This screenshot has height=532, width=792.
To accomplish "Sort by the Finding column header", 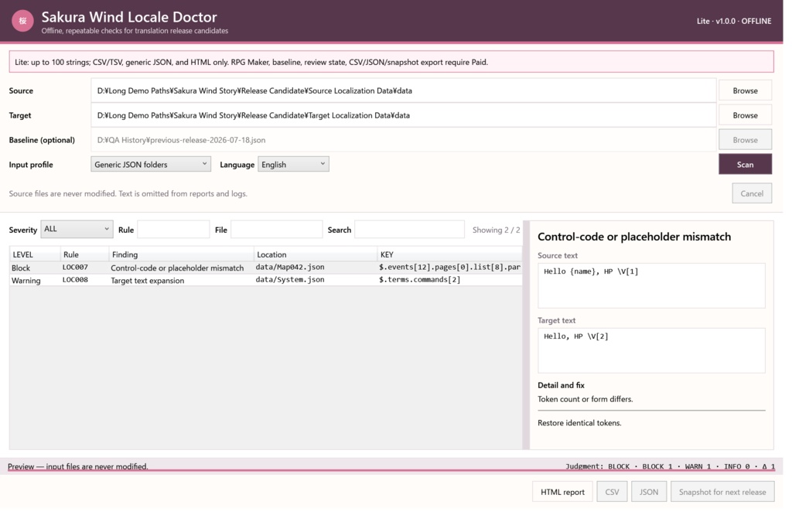I will pos(181,254).
